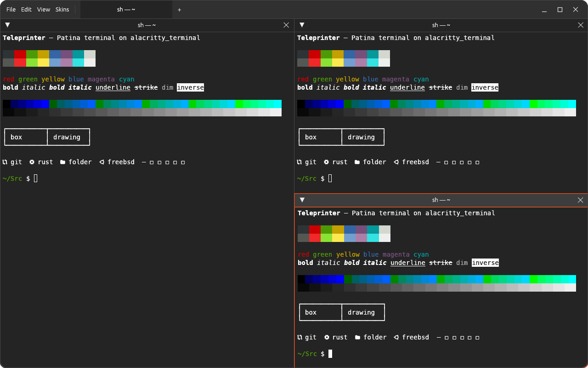Click the freebsd icon in the upper right pane

396,162
